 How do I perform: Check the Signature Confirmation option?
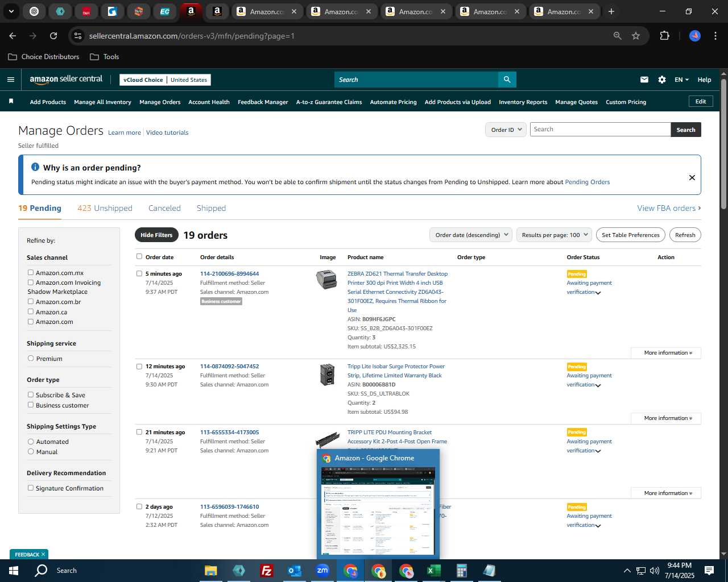31,488
